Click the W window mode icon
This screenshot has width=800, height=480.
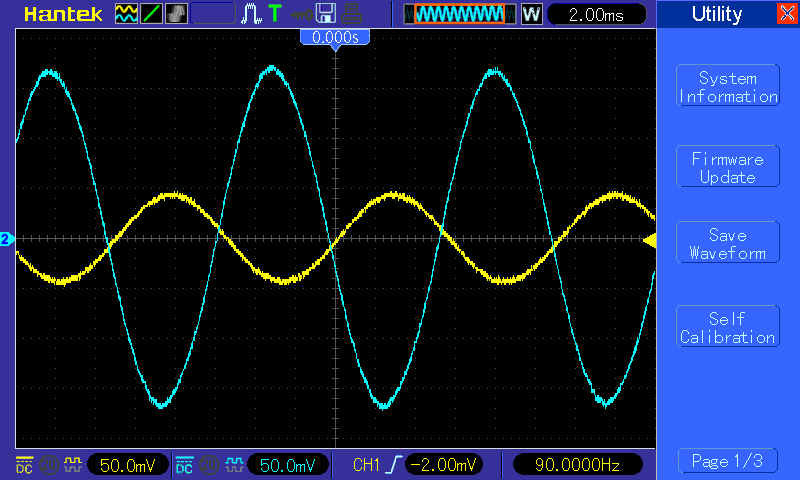[531, 14]
